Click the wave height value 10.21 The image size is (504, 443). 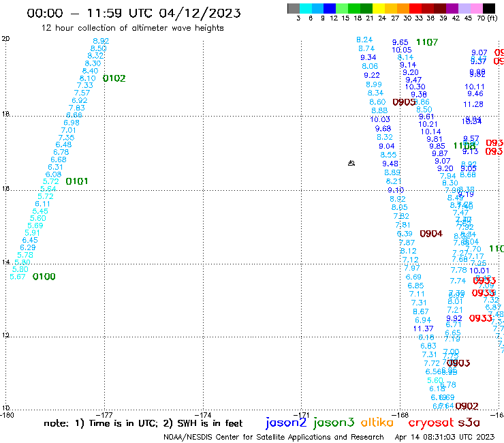coord(428,124)
